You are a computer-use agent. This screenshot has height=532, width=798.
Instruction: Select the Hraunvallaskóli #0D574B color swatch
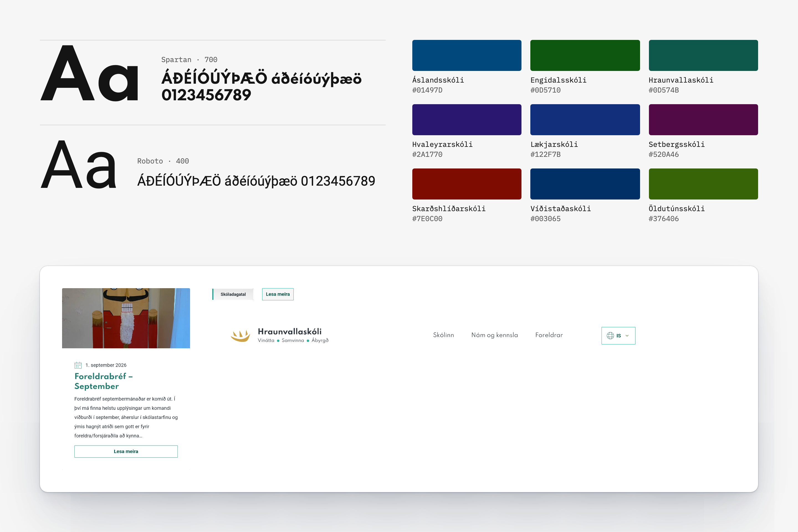click(703, 55)
